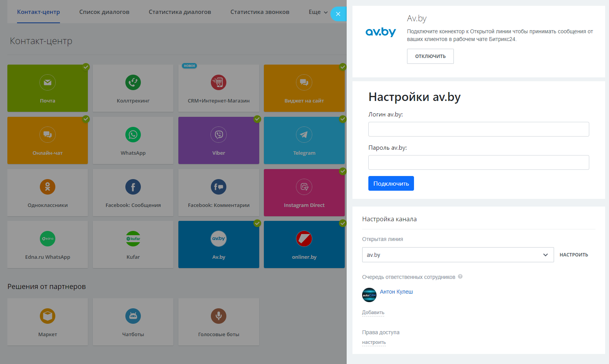Viewport: 609px width, 364px height.
Task: Click the blue Подключить button
Action: [x=391, y=183]
